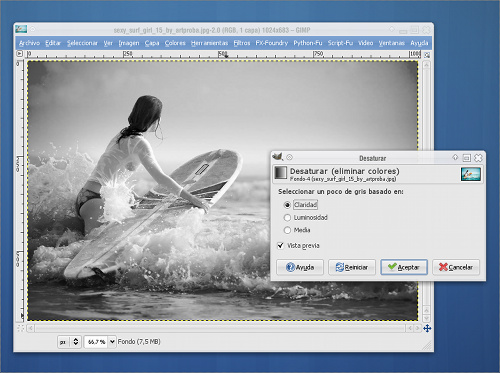Open the Ventanas menu
The height and width of the screenshot is (373, 500).
coord(392,43)
